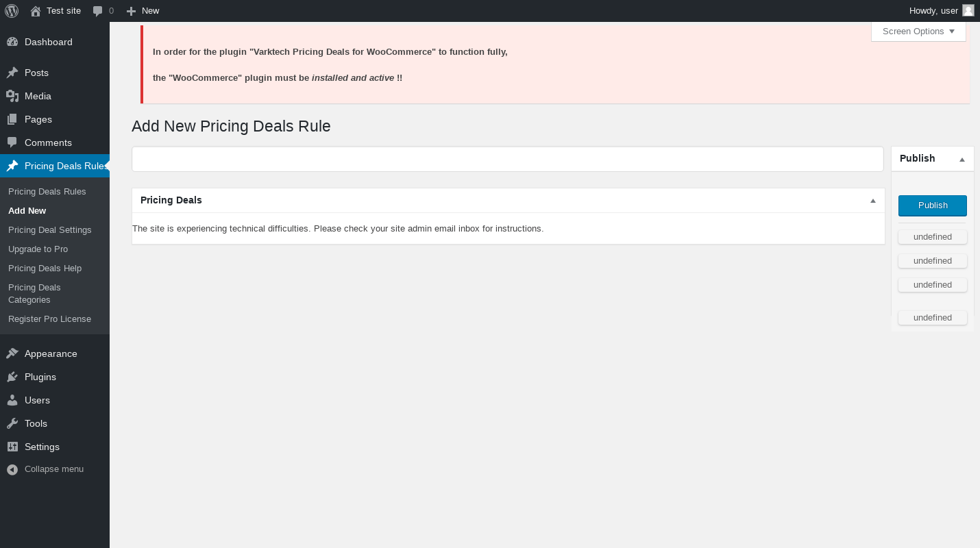Click the rule title input field
The width and height of the screenshot is (980, 548).
point(508,159)
